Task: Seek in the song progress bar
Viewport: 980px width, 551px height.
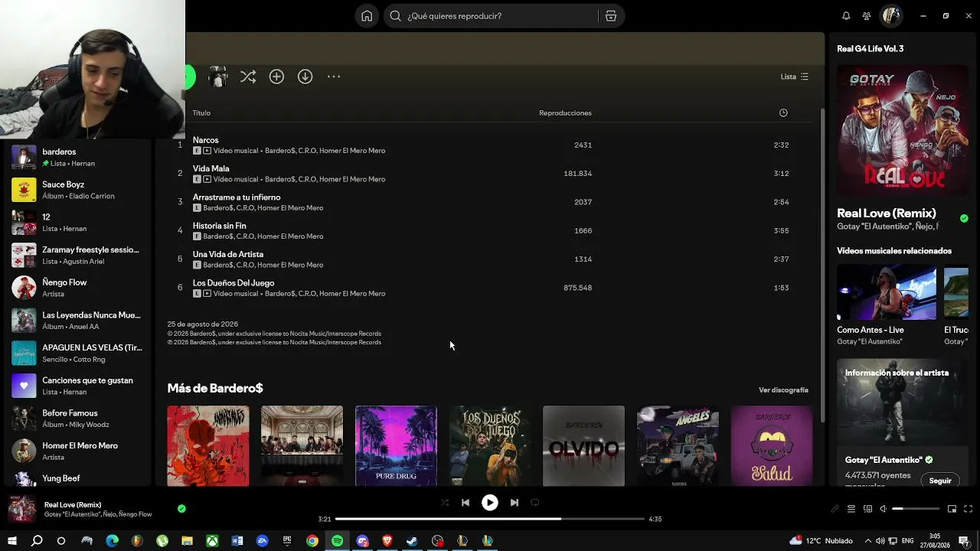Action: [x=490, y=519]
